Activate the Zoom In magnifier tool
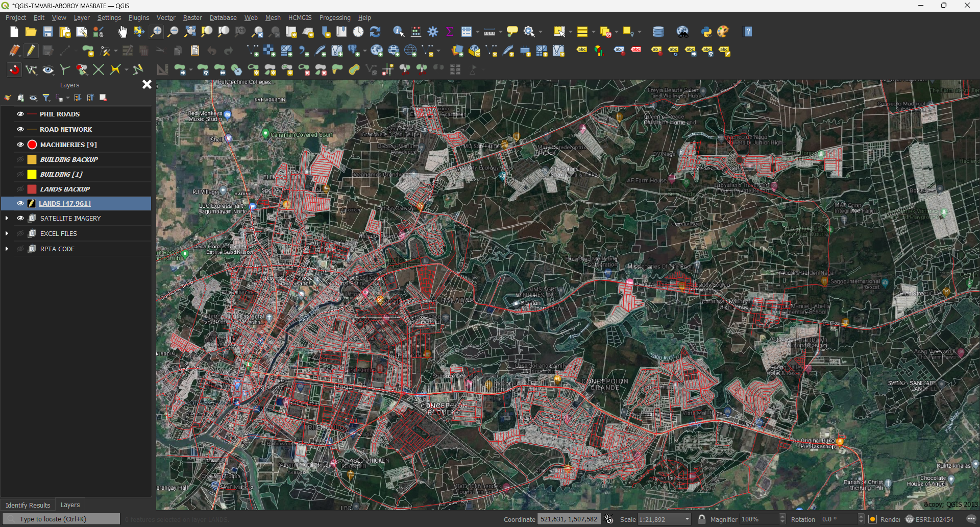The image size is (980, 527). (156, 32)
